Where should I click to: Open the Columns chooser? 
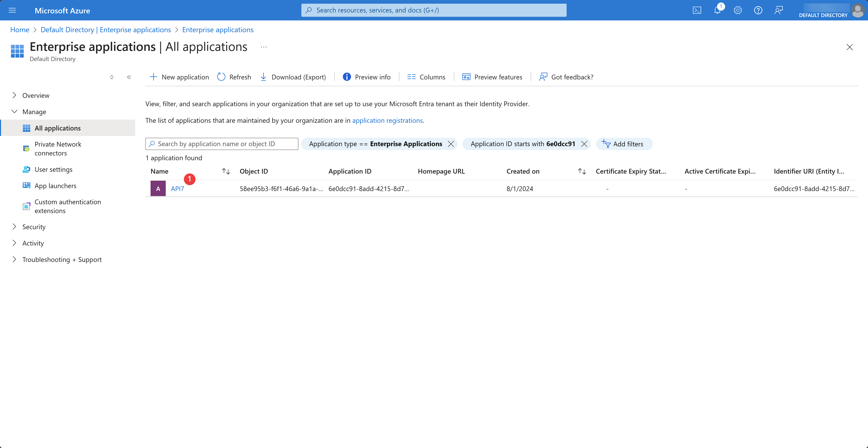426,77
